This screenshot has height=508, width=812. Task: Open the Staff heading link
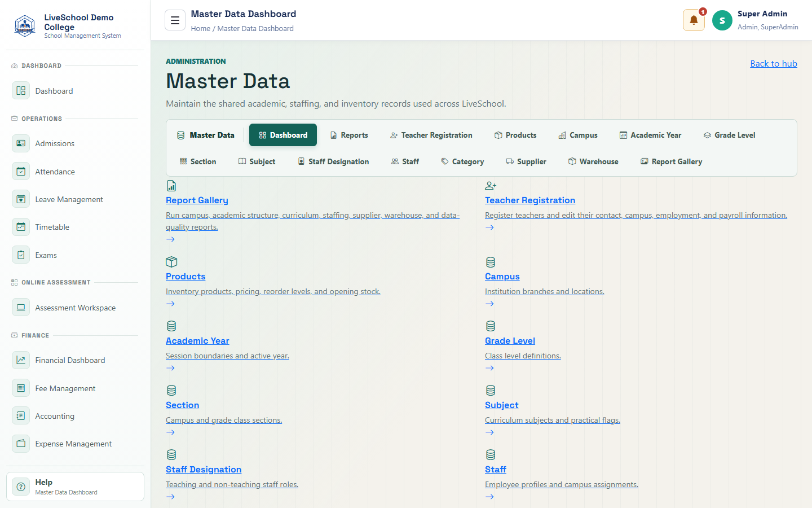tap(496, 470)
